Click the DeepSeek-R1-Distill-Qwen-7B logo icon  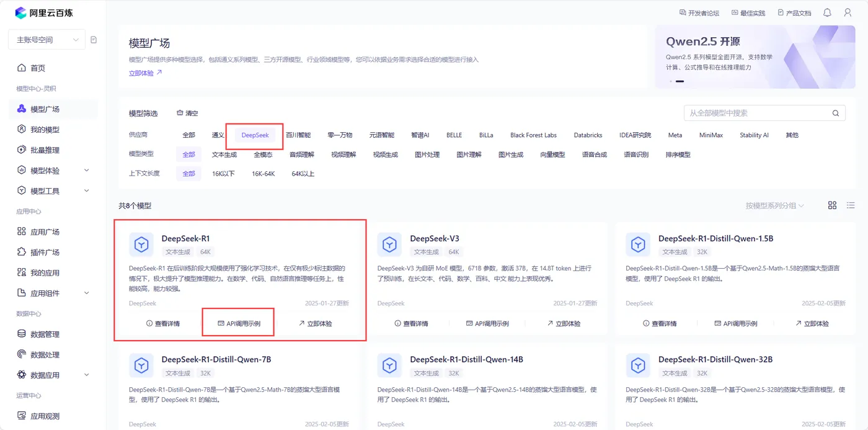click(141, 366)
